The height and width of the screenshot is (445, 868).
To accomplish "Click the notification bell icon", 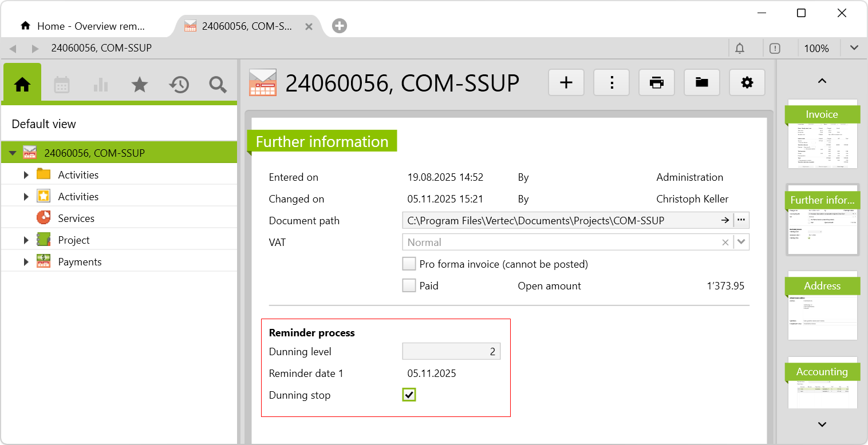I will coord(740,49).
